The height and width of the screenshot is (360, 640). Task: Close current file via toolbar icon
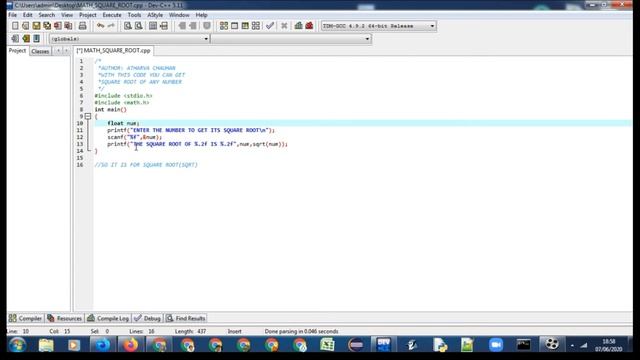click(x=58, y=26)
